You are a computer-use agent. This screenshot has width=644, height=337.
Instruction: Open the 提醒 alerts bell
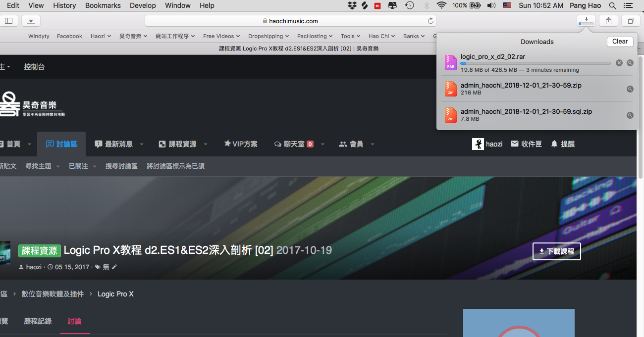click(x=563, y=144)
